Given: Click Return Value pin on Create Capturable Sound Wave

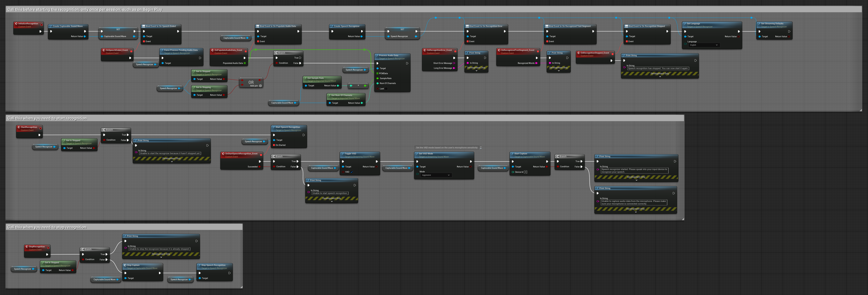Looking at the screenshot, I should pos(84,36).
